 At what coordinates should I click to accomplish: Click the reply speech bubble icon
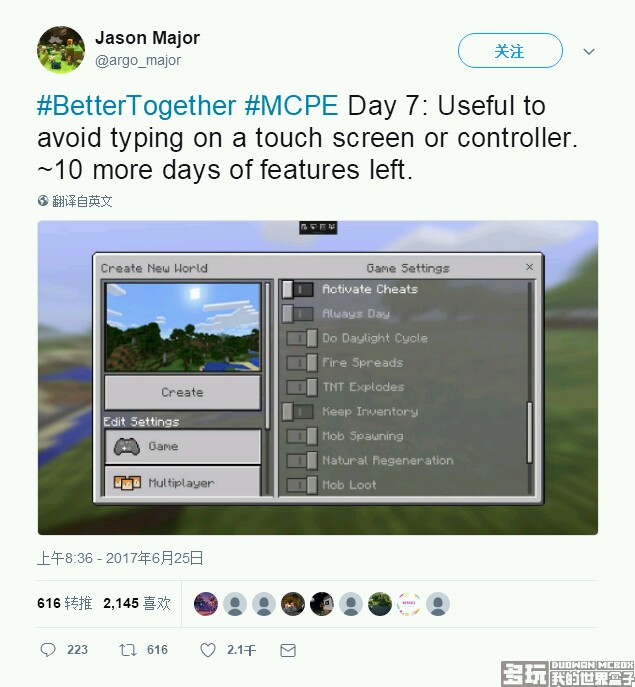(x=48, y=649)
